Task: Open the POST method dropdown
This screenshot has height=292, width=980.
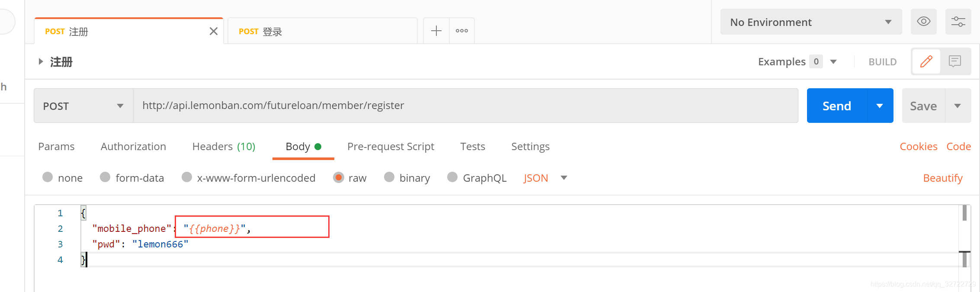Action: click(x=83, y=106)
